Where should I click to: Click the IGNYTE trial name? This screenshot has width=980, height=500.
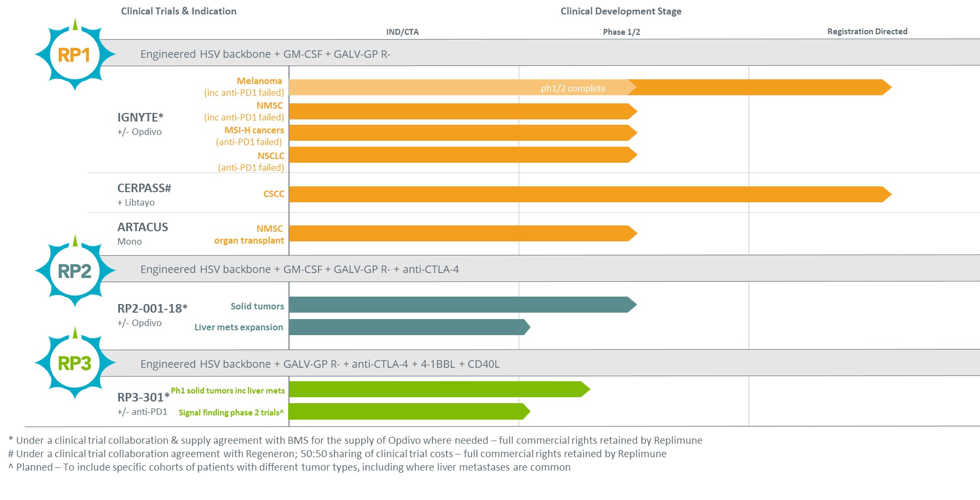(x=140, y=117)
